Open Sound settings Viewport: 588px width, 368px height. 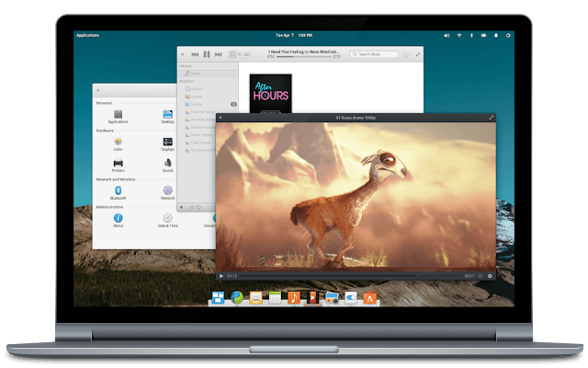click(x=167, y=166)
